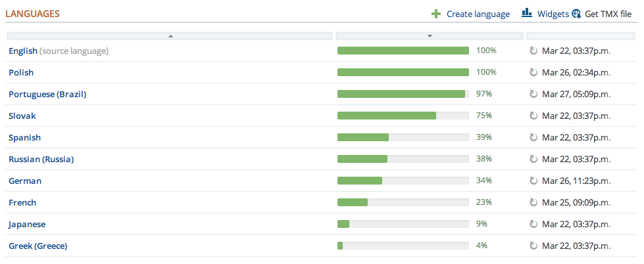Sort by progress using the descending arrow header
Viewport: 644px width, 264px height.
tap(429, 36)
